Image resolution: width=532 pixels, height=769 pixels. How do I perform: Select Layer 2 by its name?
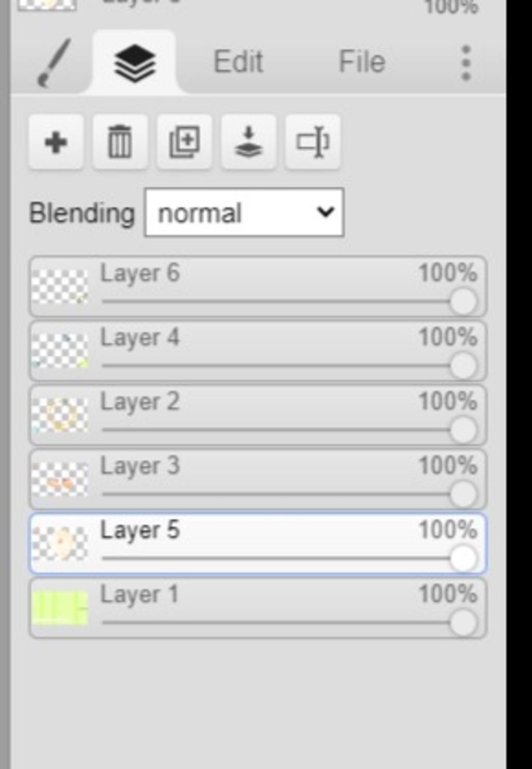tap(140, 402)
